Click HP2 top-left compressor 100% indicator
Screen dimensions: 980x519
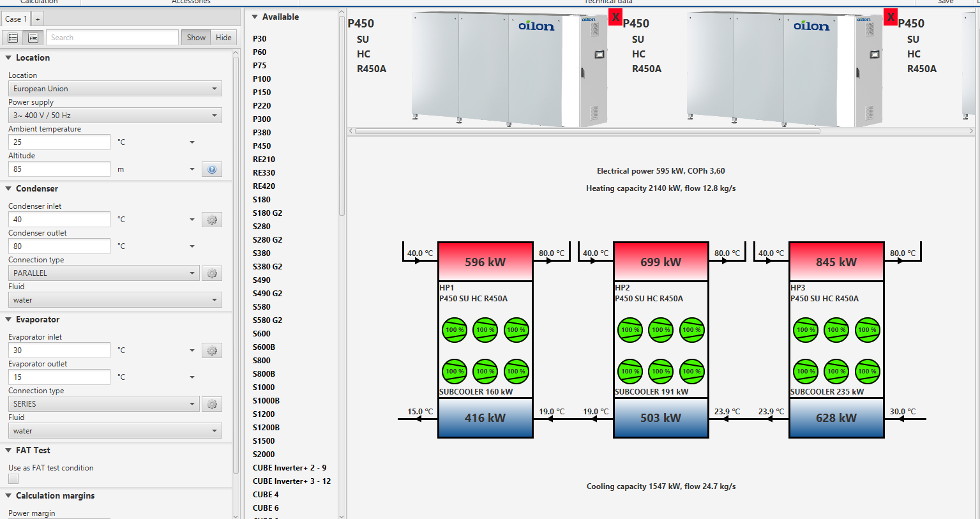coord(630,330)
